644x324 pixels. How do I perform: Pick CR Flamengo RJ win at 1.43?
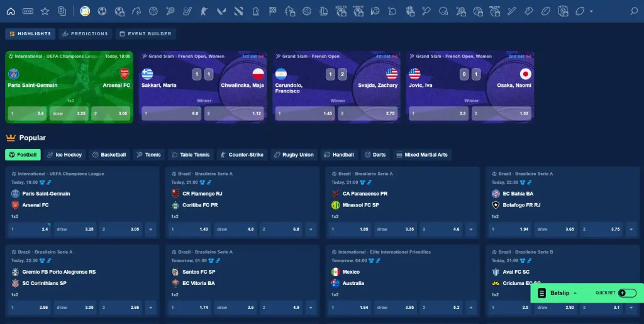[x=190, y=229]
